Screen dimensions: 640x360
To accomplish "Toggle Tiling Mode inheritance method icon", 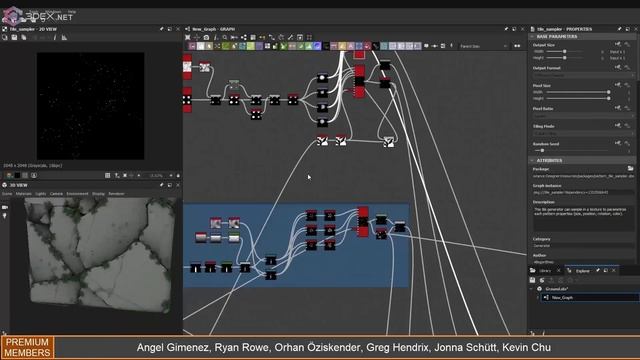I will click(x=618, y=125).
